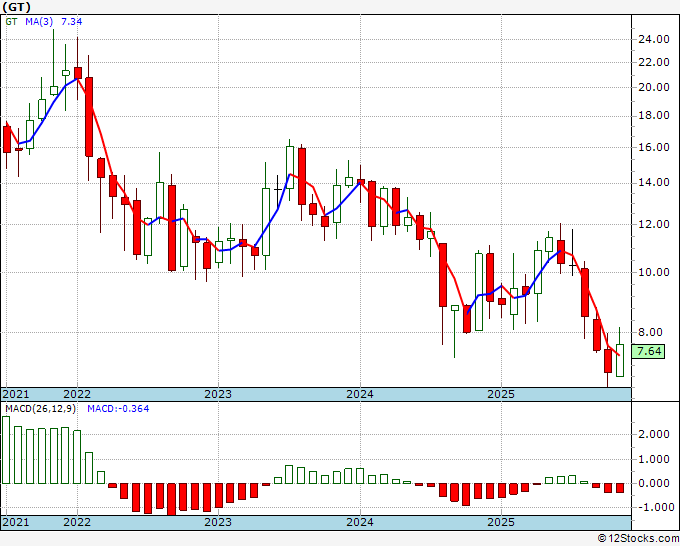Click the 2.000 MACD axis label

[x=654, y=435]
